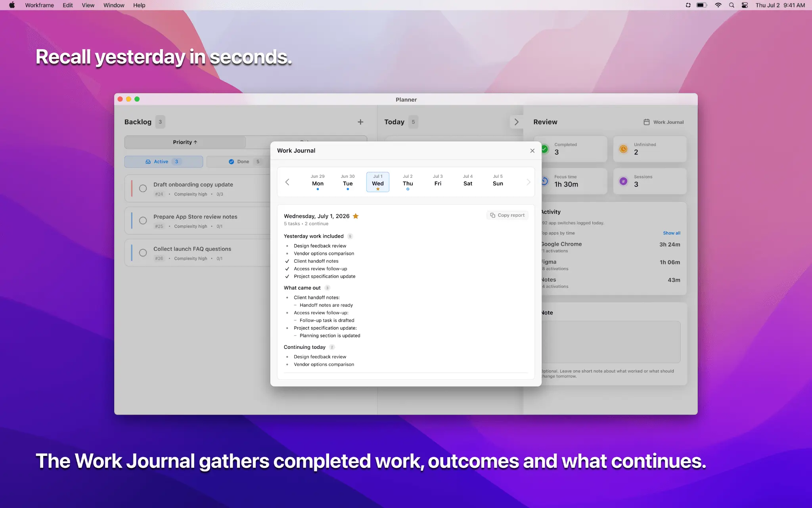The height and width of the screenshot is (508, 812).
Task: Click Handoff notes are ready outcome
Action: click(326, 305)
